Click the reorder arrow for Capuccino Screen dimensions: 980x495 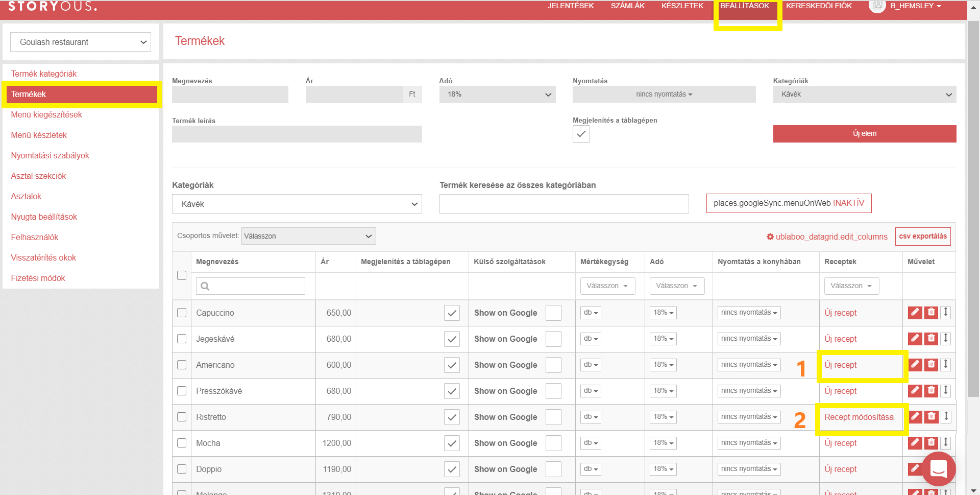(x=946, y=312)
